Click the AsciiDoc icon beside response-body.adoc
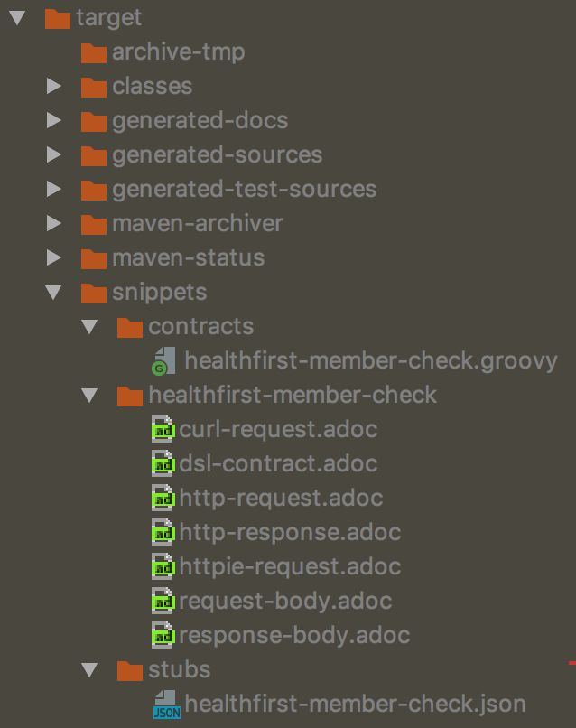Viewport: 576px width, 728px height. [x=163, y=635]
